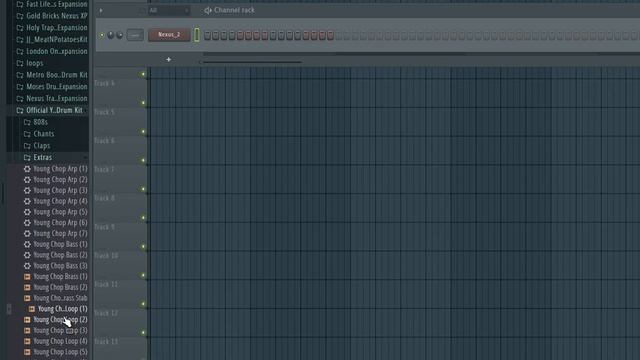
Task: Click audio icon of Young Chop Brass (2)
Action: point(27,287)
